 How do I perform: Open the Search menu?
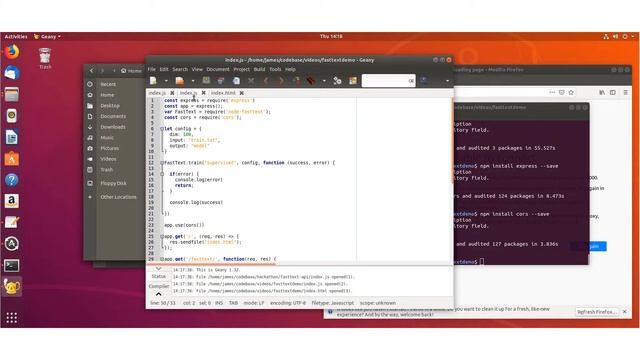click(180, 69)
